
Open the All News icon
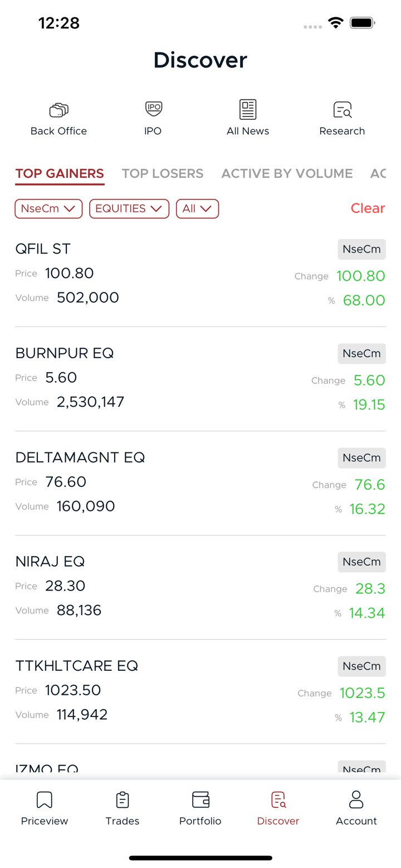(248, 109)
